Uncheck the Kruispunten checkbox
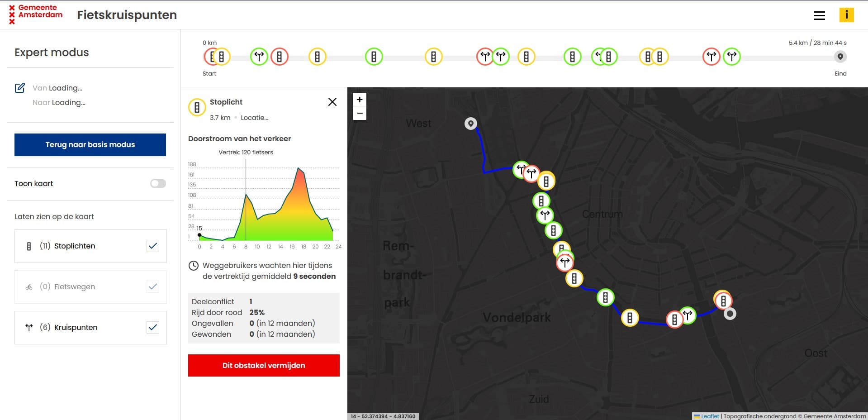The image size is (868, 420). point(153,327)
